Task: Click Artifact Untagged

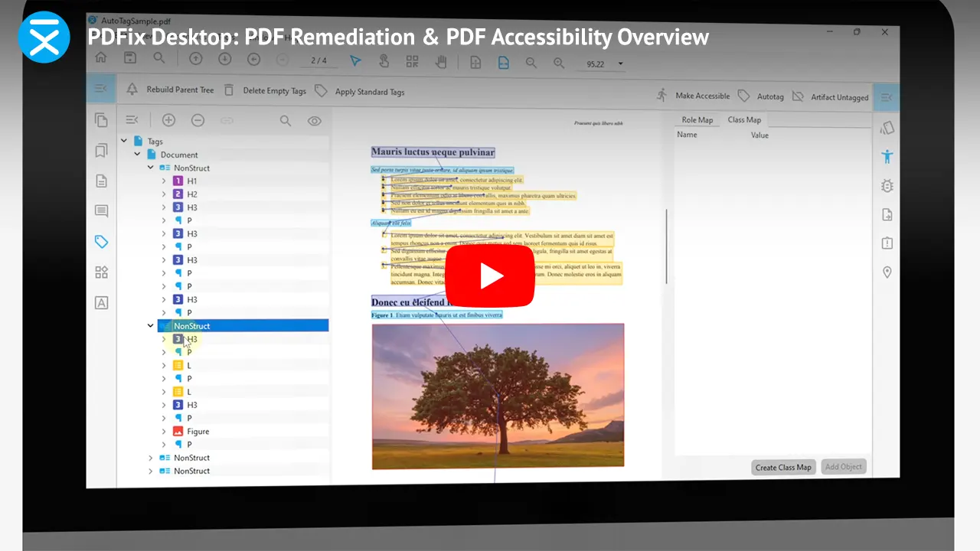Action: [x=831, y=98]
